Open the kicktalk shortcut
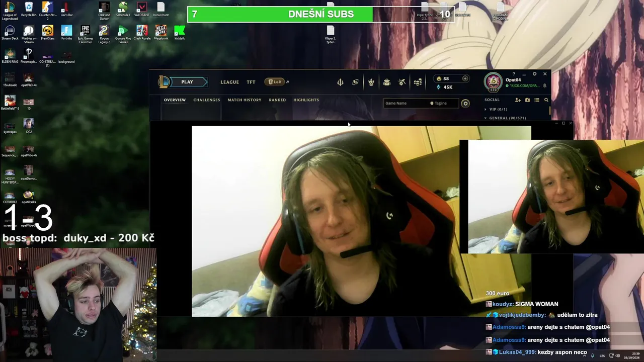This screenshot has height=362, width=644. (x=180, y=33)
